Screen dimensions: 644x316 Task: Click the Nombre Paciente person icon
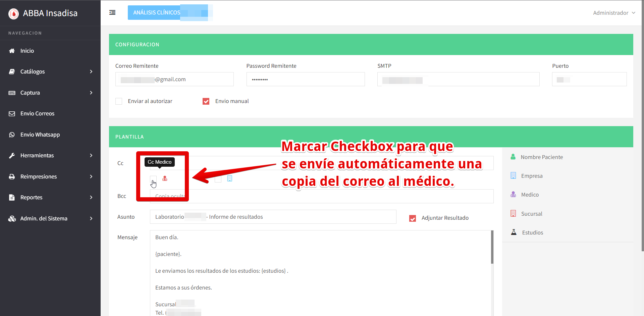pos(513,157)
